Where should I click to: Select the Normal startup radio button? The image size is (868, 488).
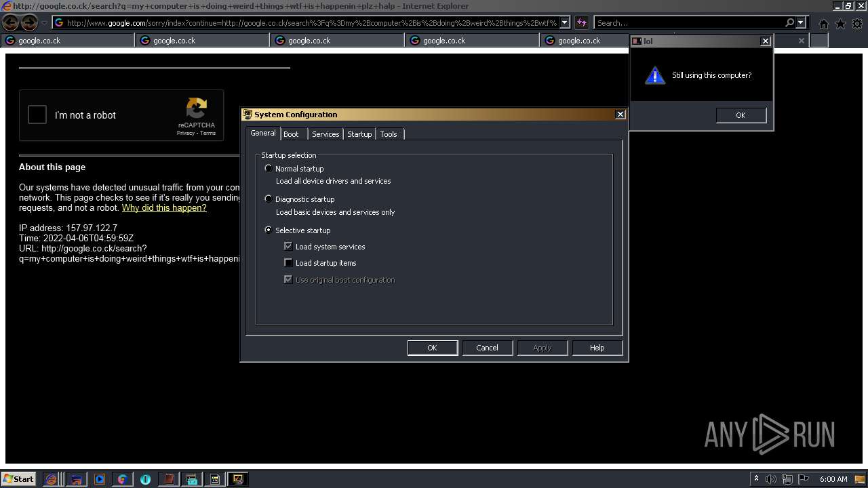tap(269, 168)
